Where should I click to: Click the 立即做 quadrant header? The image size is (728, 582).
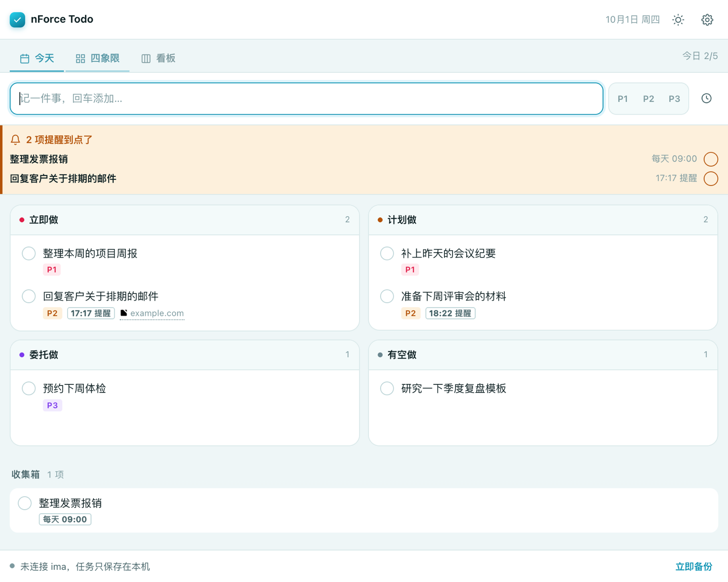(x=185, y=220)
